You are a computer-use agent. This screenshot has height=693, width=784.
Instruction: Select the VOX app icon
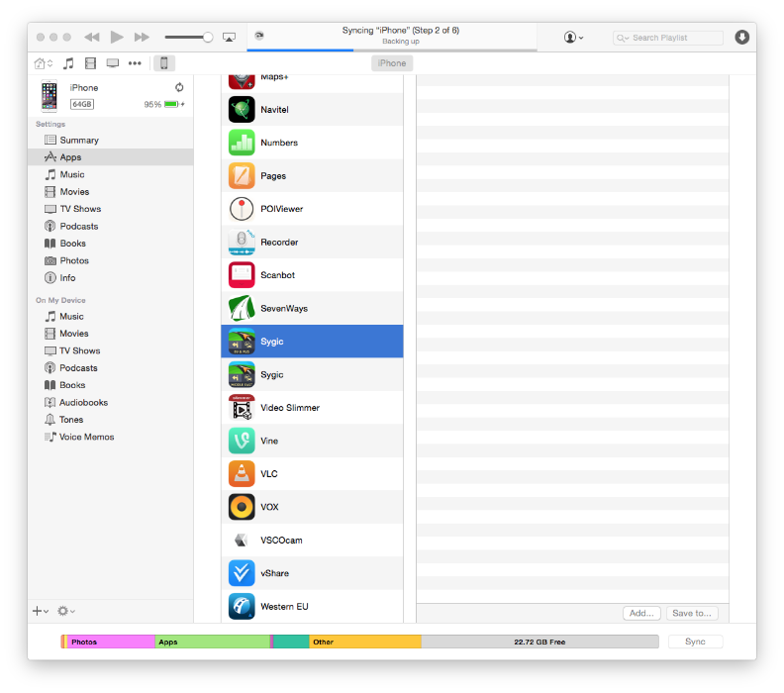[x=242, y=507]
